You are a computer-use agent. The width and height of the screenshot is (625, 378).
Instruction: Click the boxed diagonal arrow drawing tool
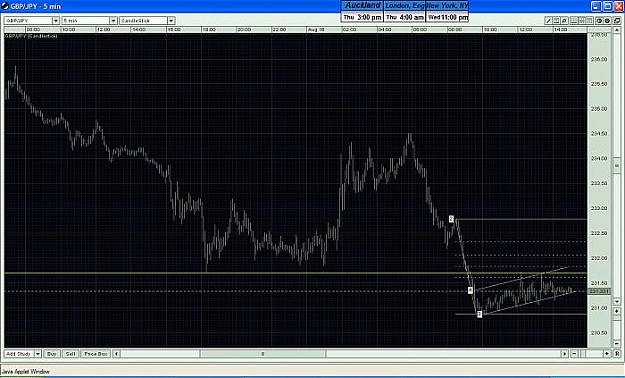click(564, 21)
